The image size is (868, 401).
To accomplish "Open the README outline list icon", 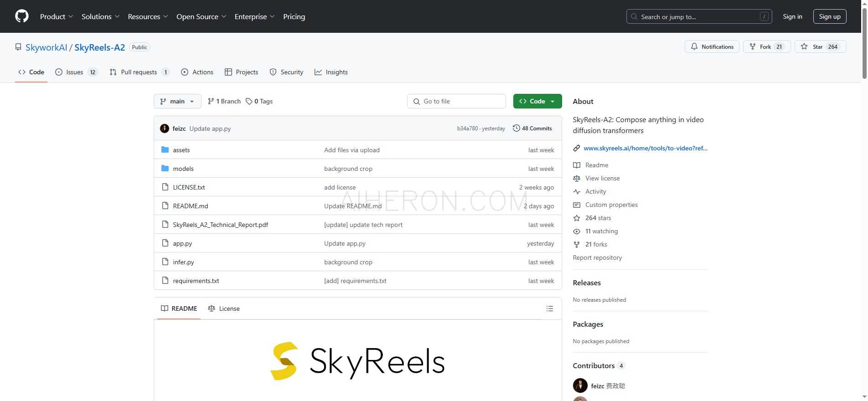I will click(550, 308).
